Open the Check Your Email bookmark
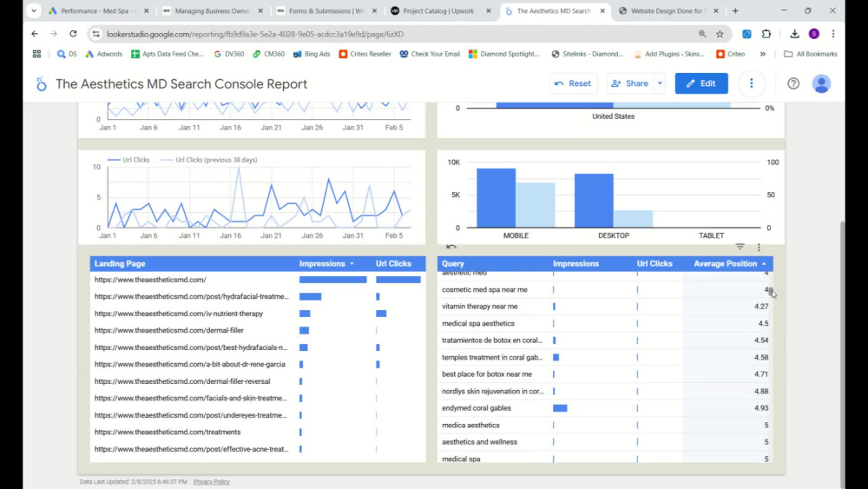The image size is (868, 489). click(x=430, y=54)
